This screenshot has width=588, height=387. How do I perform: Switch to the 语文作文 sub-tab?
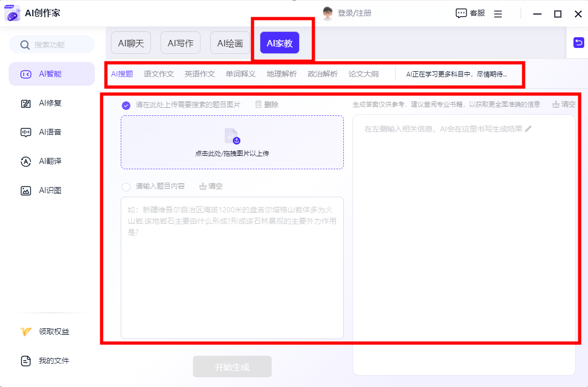pyautogui.click(x=159, y=74)
